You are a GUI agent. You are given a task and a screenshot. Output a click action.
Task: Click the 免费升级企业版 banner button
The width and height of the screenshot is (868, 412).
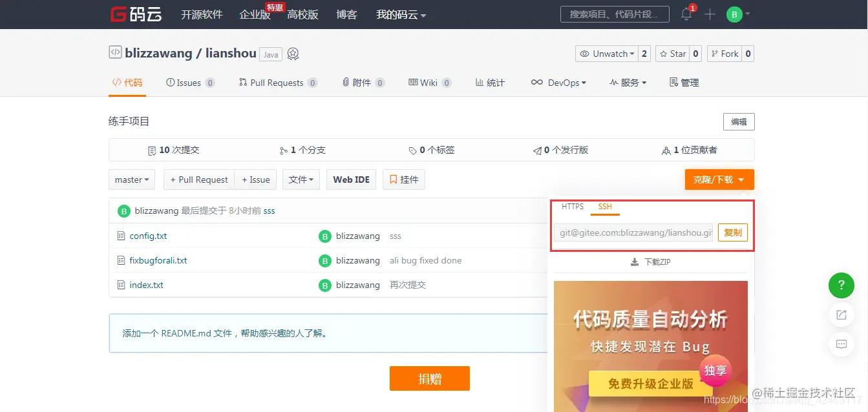tap(651, 384)
